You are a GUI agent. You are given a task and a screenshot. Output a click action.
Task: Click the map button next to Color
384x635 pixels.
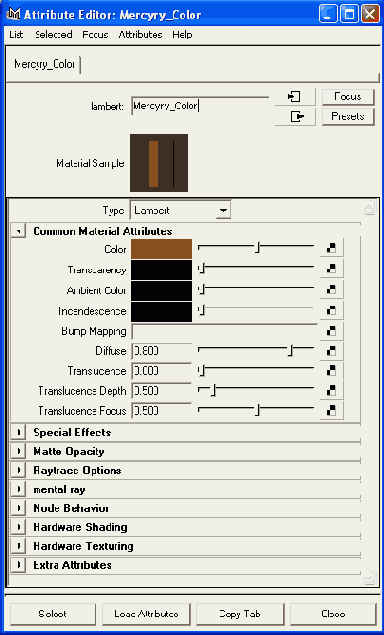point(331,248)
